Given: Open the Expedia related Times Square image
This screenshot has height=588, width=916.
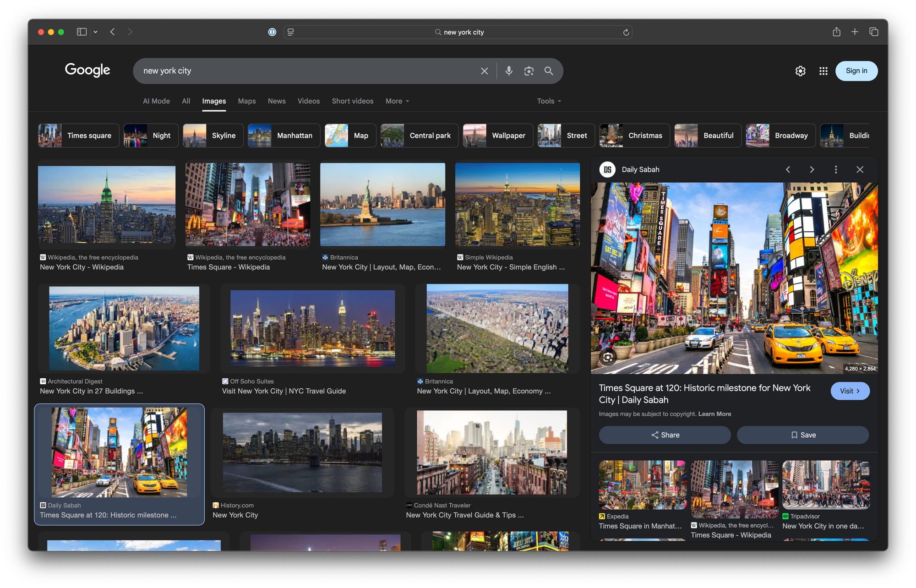Looking at the screenshot, I should coord(643,485).
